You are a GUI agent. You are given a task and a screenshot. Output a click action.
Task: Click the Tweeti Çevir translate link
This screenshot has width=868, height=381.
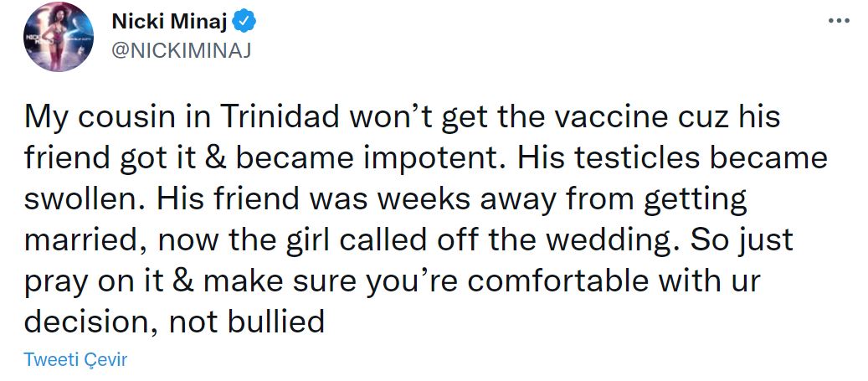(x=75, y=359)
